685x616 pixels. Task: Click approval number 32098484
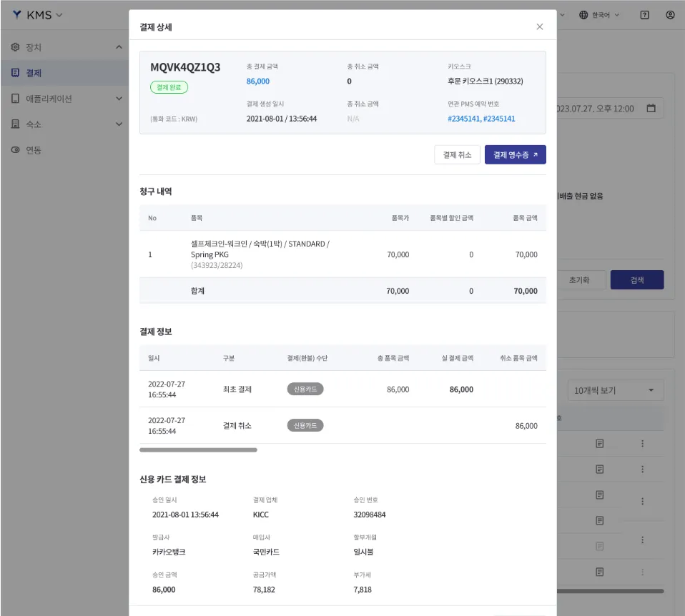(x=370, y=515)
